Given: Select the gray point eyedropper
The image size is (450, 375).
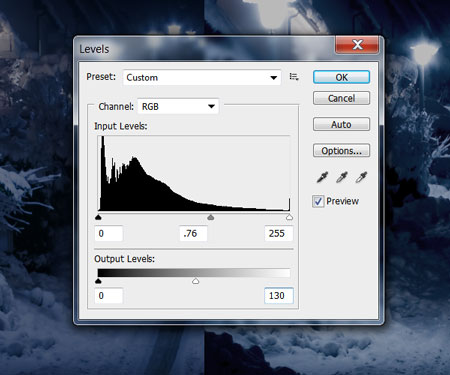Looking at the screenshot, I should [342, 177].
